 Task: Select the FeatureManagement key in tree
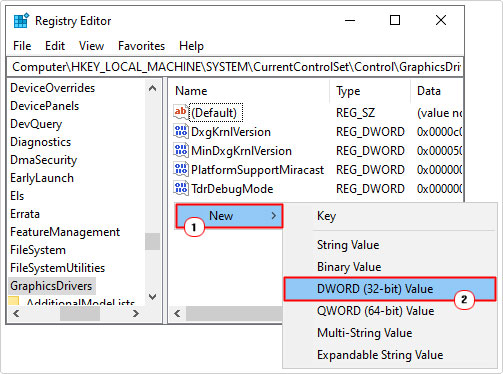65,232
